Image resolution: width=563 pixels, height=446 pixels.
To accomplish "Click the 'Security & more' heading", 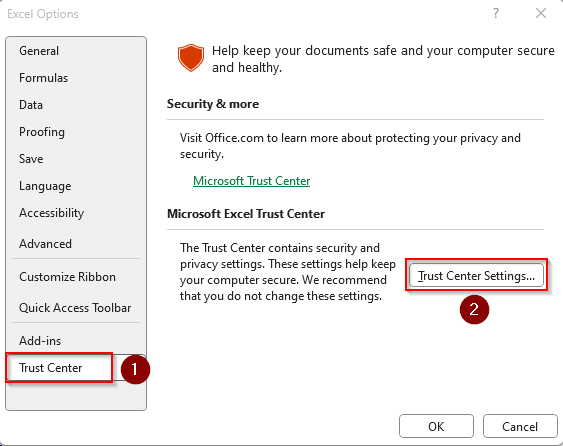I will pyautogui.click(x=213, y=104).
